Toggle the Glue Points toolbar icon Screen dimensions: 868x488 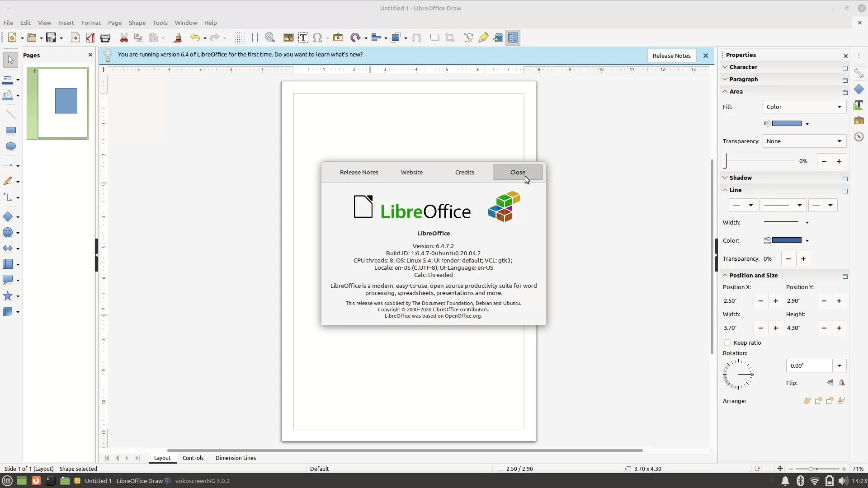(483, 38)
